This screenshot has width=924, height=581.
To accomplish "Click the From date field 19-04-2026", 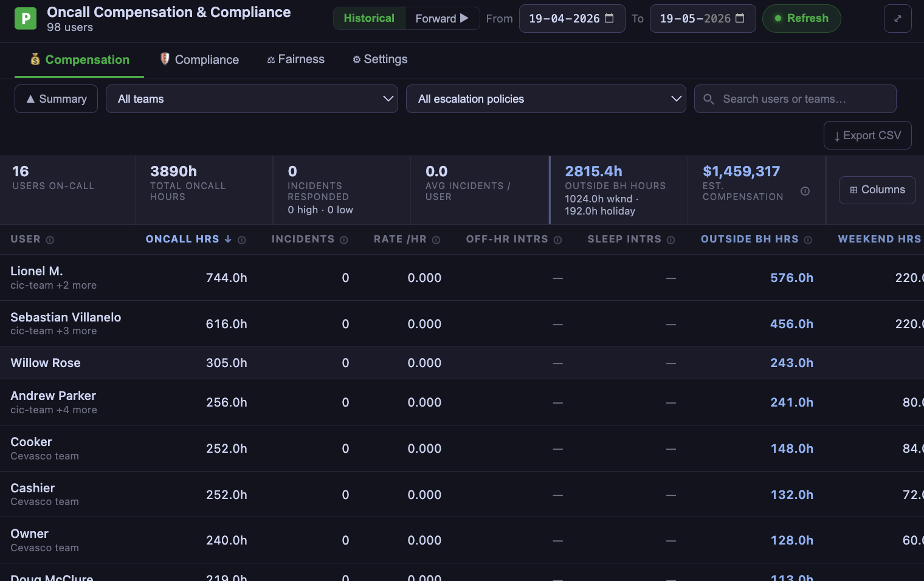I will click(x=572, y=18).
